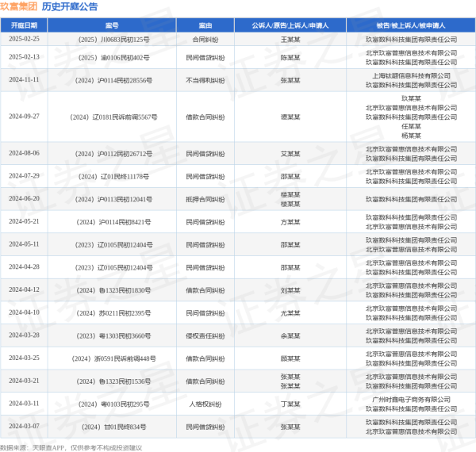Select case number (2024)沪0112民初26712号
476x452 pixels.
point(113,154)
